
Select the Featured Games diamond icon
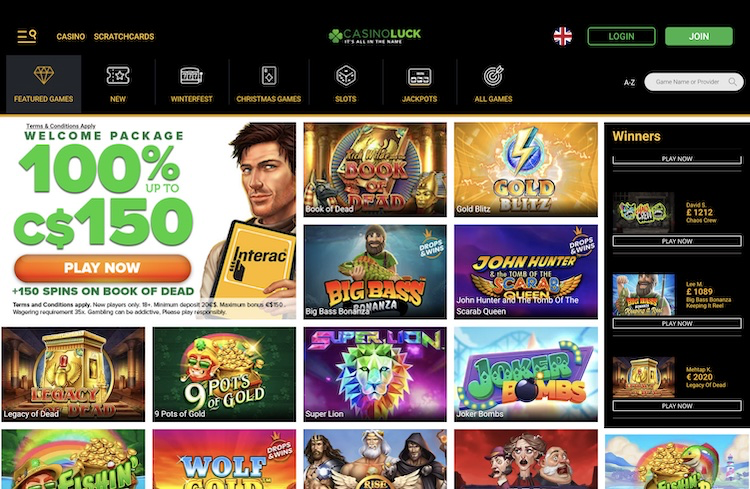(44, 75)
